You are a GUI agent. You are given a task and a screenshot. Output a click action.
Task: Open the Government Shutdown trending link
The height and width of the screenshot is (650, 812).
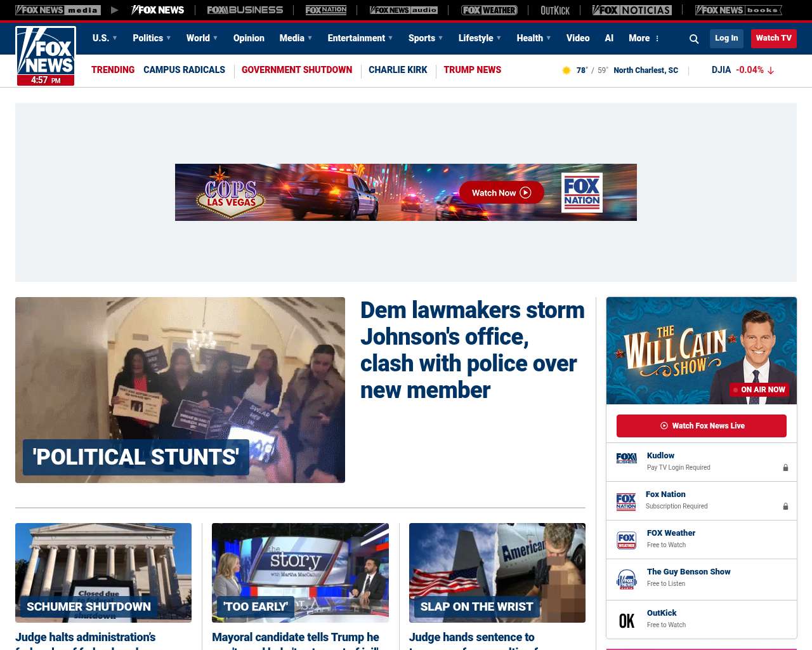(x=297, y=70)
